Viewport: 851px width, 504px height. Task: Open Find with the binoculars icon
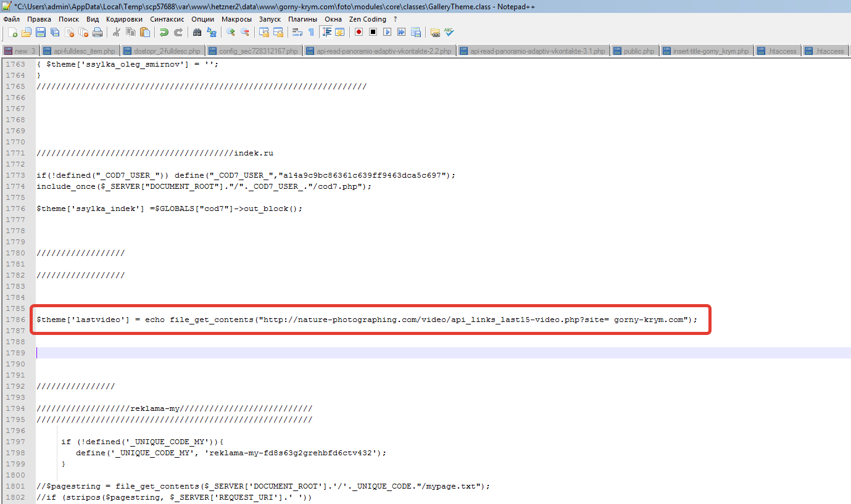pyautogui.click(x=197, y=32)
